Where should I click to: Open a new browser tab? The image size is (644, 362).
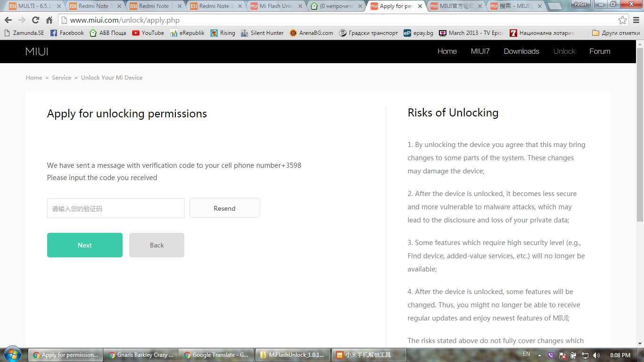555,7
